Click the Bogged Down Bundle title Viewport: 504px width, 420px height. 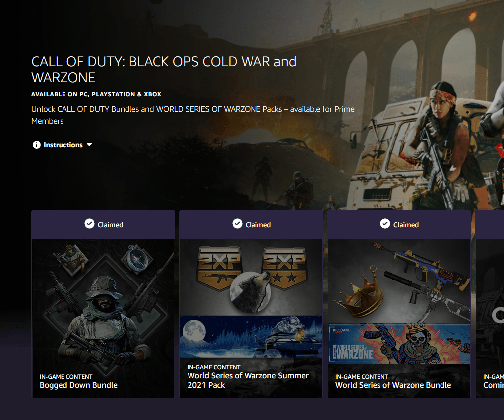[78, 385]
